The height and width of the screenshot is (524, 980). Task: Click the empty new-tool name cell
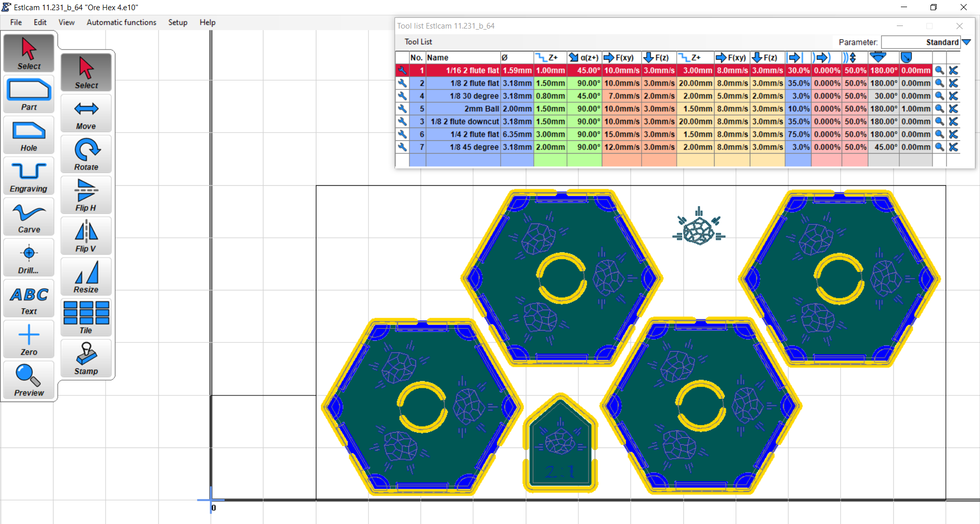point(463,160)
